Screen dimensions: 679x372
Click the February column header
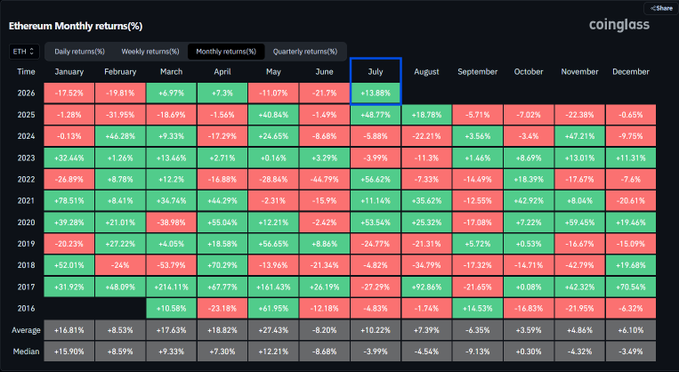click(120, 72)
